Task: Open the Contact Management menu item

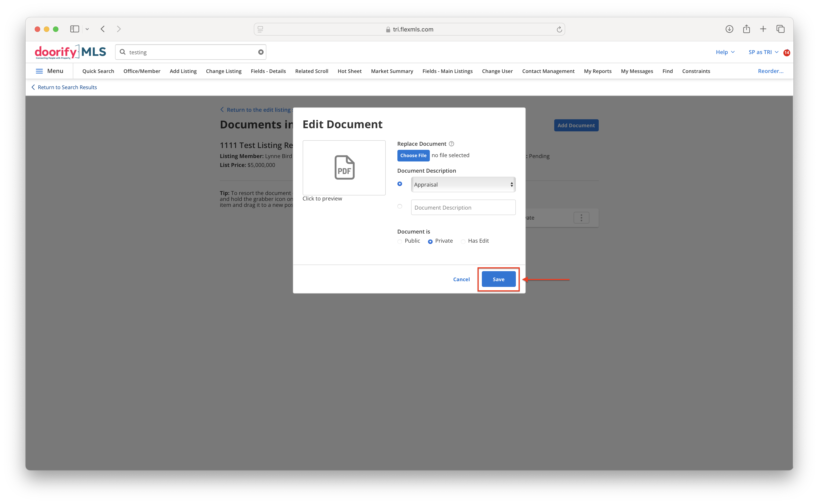Action: 548,71
